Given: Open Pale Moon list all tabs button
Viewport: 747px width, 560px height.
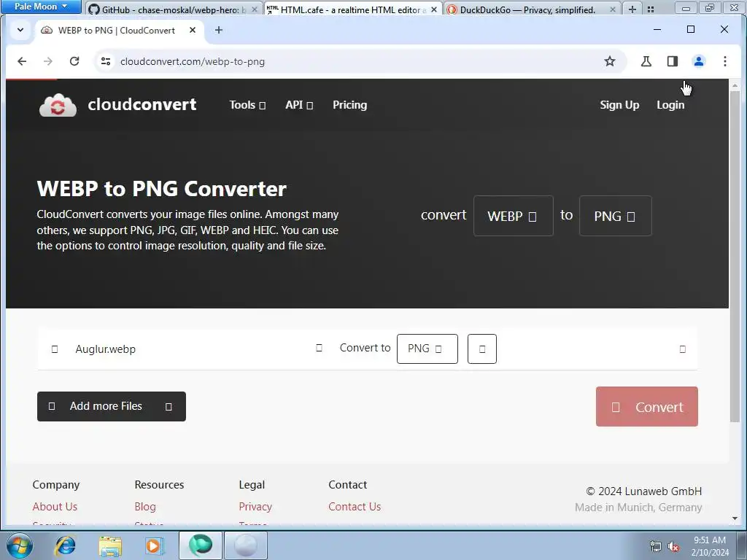Looking at the screenshot, I should click(x=651, y=9).
